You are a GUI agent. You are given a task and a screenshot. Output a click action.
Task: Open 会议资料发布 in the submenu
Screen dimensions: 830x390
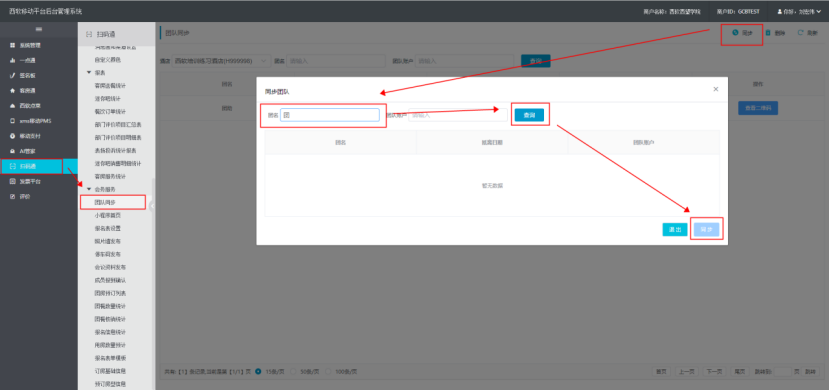click(x=111, y=267)
